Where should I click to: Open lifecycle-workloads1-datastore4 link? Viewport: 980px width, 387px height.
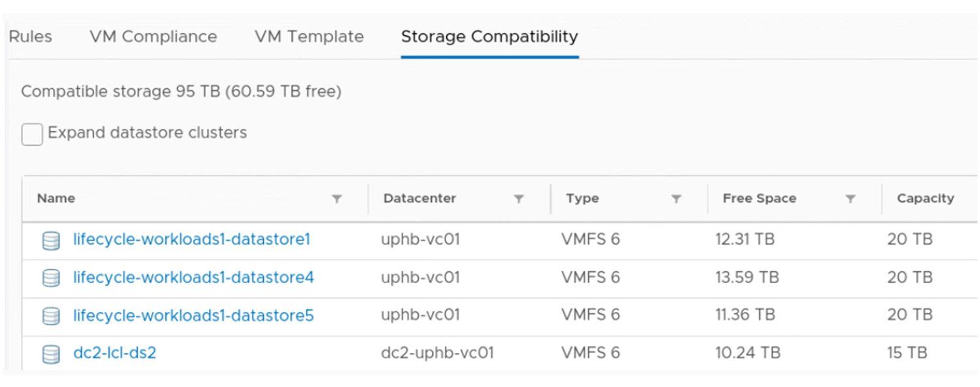[193, 278]
